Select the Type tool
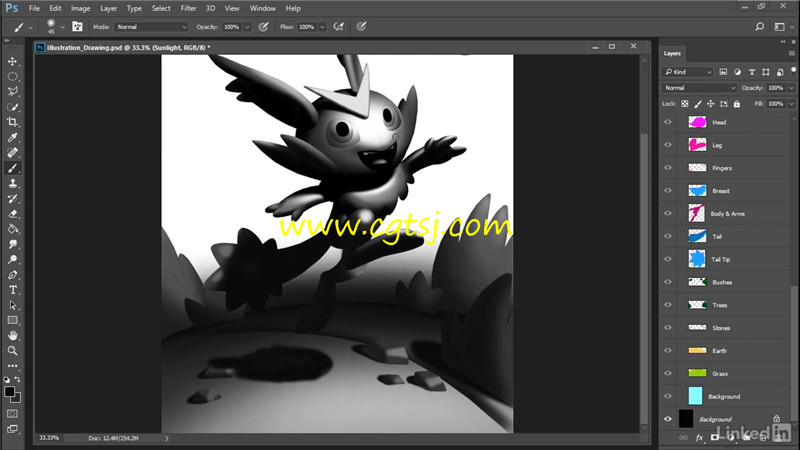The width and height of the screenshot is (800, 450). [12, 290]
